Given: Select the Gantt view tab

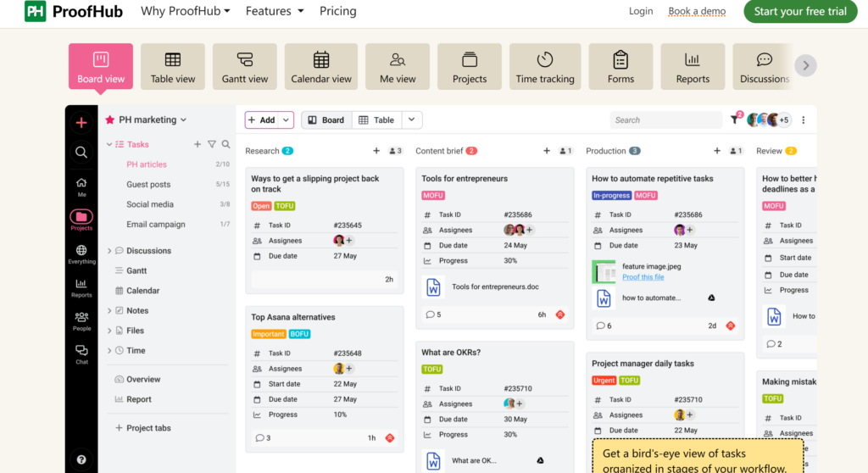Looking at the screenshot, I should pos(245,67).
